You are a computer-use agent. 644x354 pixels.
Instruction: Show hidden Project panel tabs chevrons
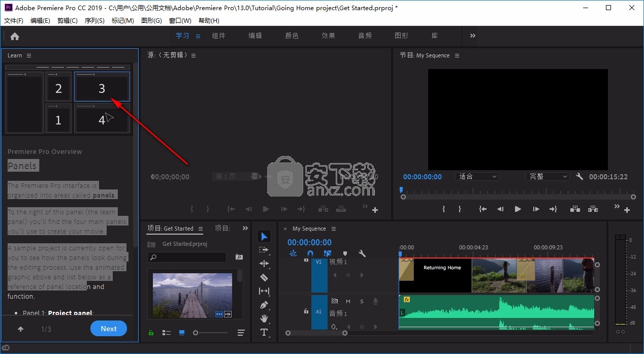[245, 229]
